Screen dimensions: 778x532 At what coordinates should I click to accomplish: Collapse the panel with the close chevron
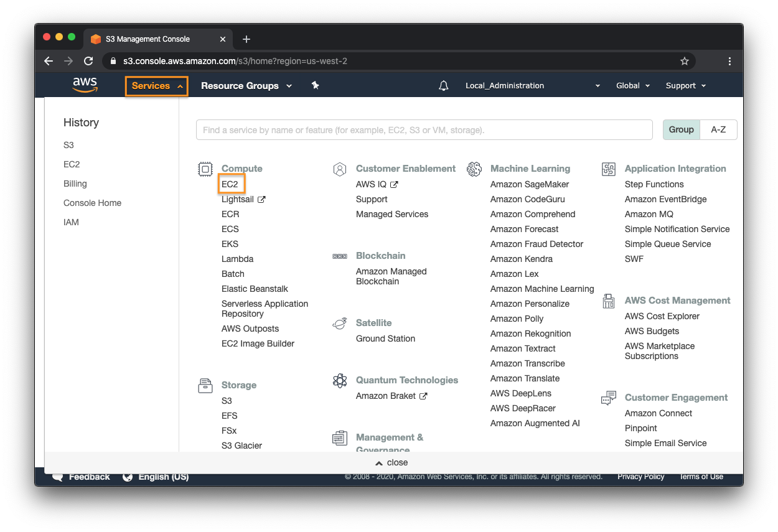coord(391,462)
